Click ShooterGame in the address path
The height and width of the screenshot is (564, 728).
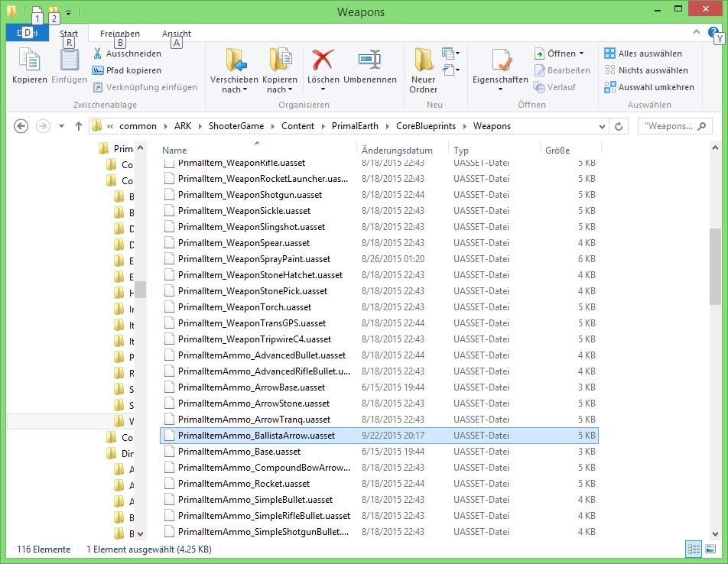pos(236,126)
